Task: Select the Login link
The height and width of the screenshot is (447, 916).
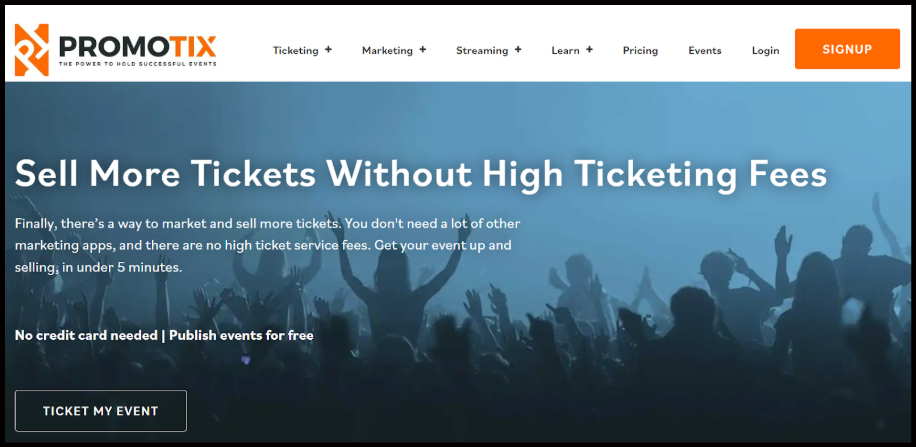Action: click(x=765, y=51)
